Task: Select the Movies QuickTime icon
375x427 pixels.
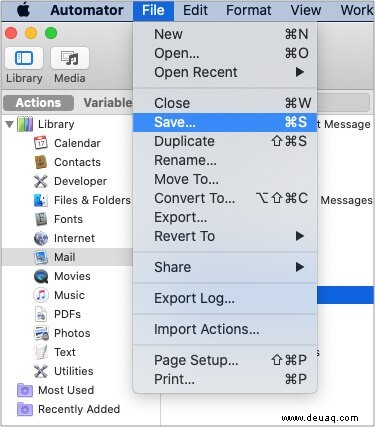Action: point(41,276)
